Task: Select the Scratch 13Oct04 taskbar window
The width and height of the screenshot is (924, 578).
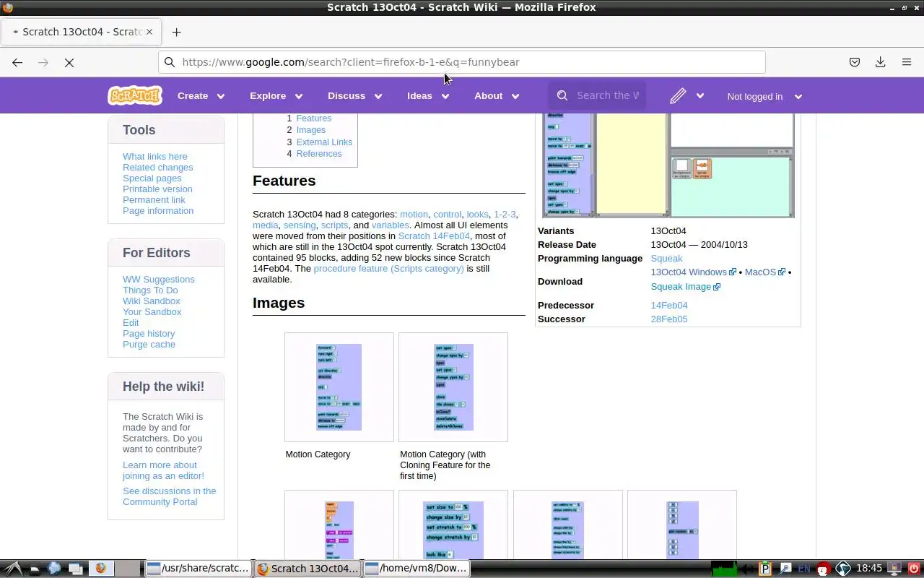Action: [x=308, y=568]
